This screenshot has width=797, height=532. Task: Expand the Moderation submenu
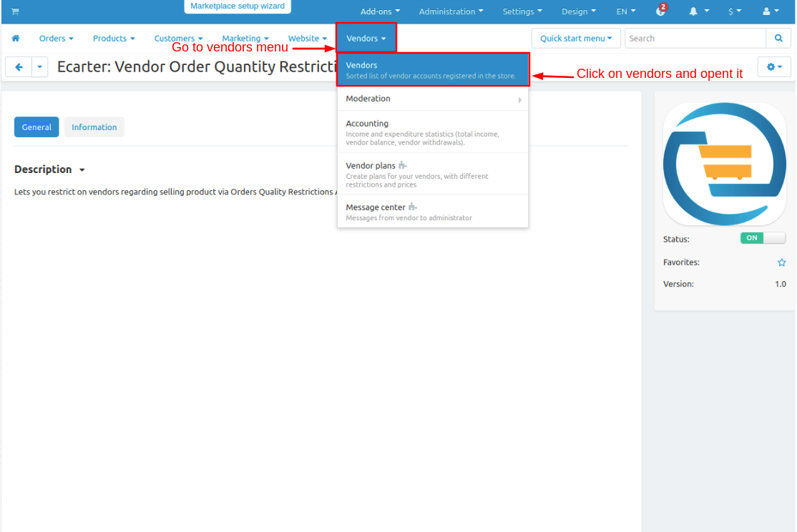pos(432,99)
